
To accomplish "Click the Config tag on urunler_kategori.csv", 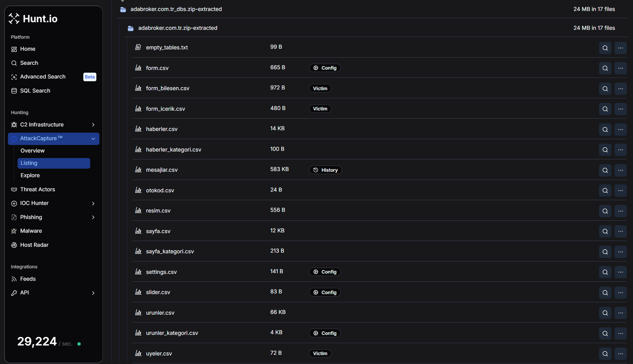I will (x=325, y=333).
